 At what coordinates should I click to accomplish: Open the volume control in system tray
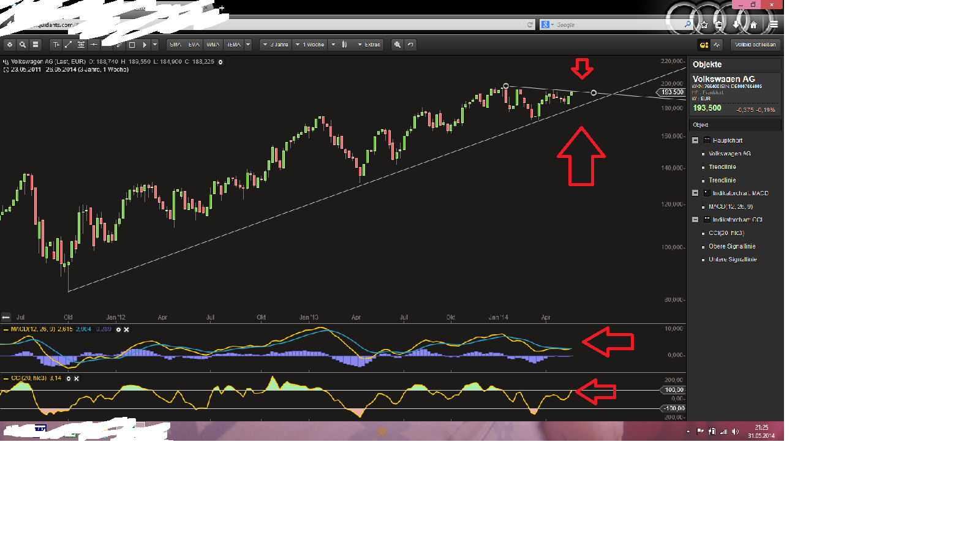click(735, 432)
